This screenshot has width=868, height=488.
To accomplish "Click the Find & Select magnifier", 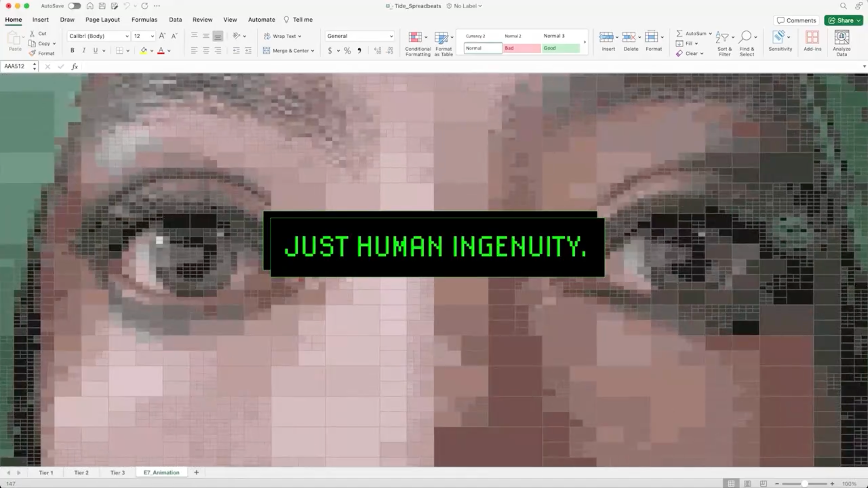I will 745,37.
